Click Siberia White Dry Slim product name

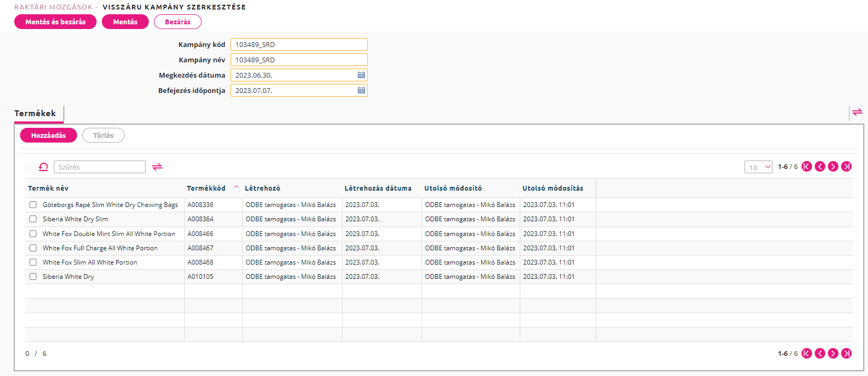(75, 219)
